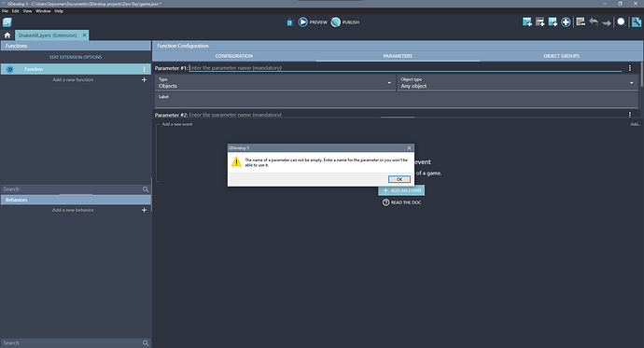Screen dimensions: 644x348
Task: Click the undo arrow icon
Action: click(594, 21)
